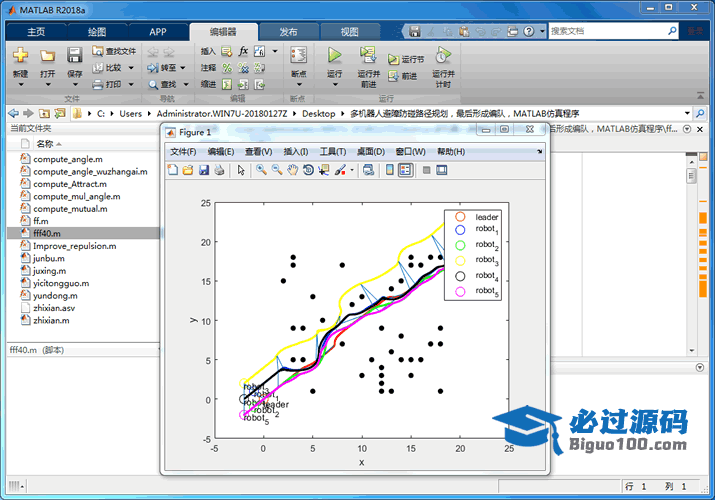Click the print icon in Figure toolbar
Viewport: 715px width, 500px height.
[219, 170]
